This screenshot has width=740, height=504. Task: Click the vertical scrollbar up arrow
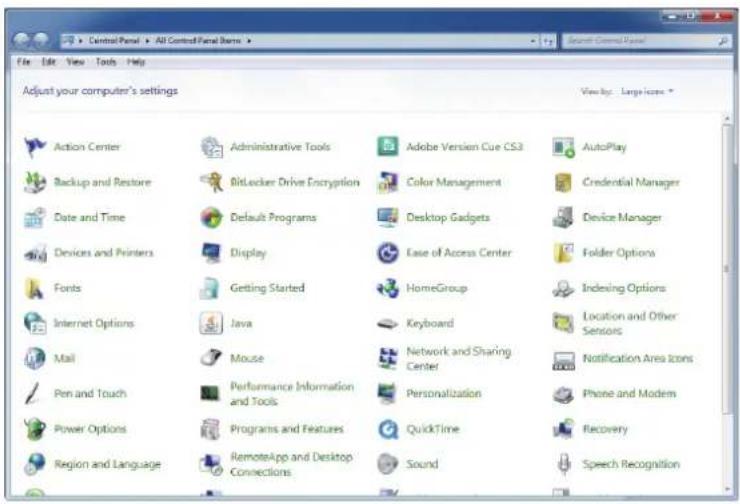point(727,118)
